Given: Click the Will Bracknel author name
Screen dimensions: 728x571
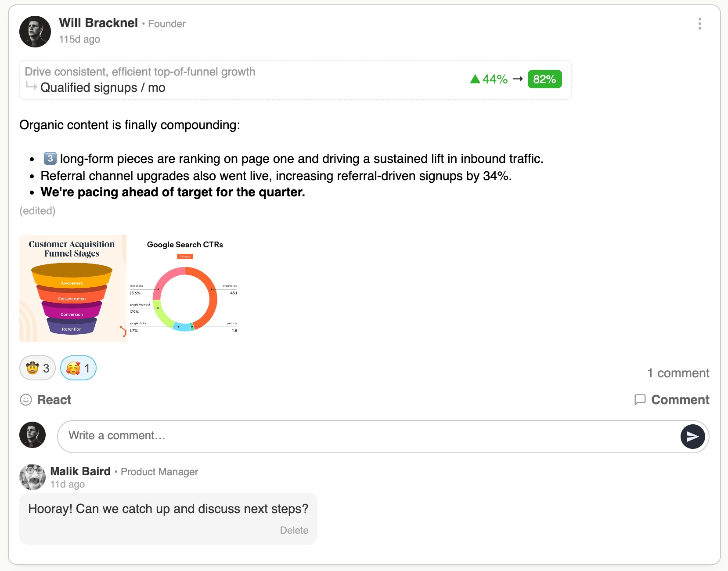Looking at the screenshot, I should [98, 23].
